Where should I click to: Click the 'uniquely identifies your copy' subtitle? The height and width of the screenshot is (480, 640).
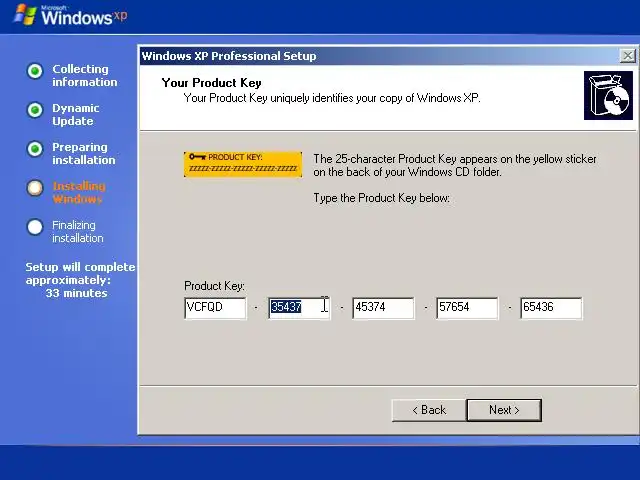pos(332,98)
